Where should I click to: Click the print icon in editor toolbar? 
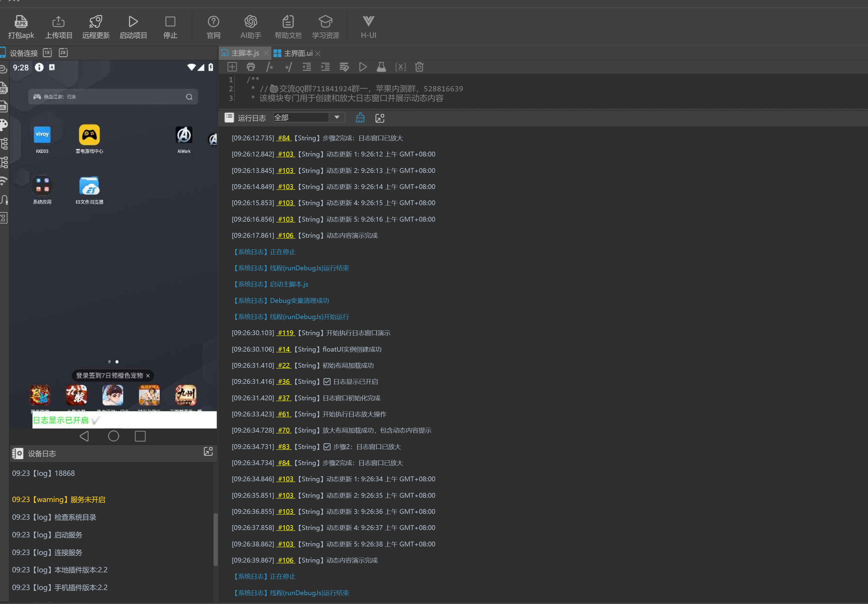tap(251, 67)
